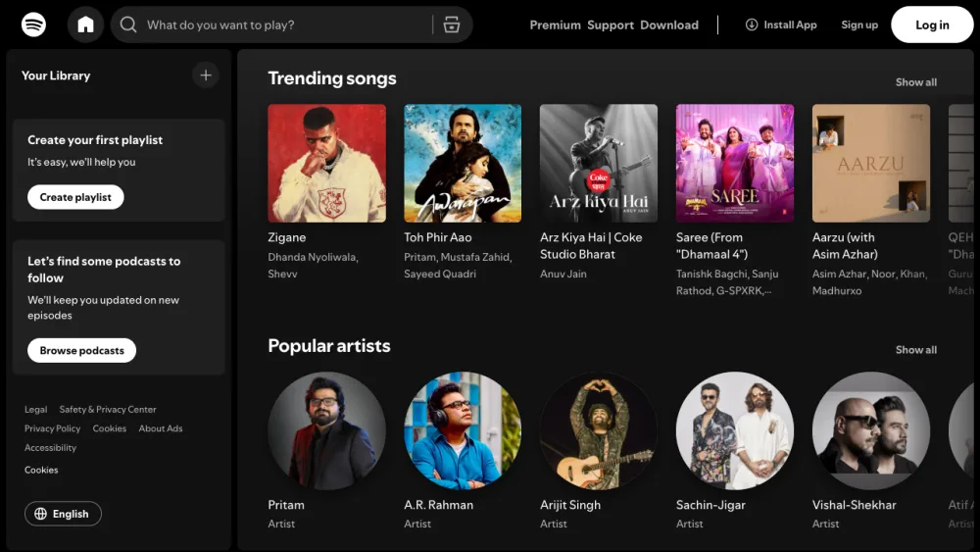Click the search magnifier icon
Image resolution: width=980 pixels, height=552 pixels.
coord(128,25)
